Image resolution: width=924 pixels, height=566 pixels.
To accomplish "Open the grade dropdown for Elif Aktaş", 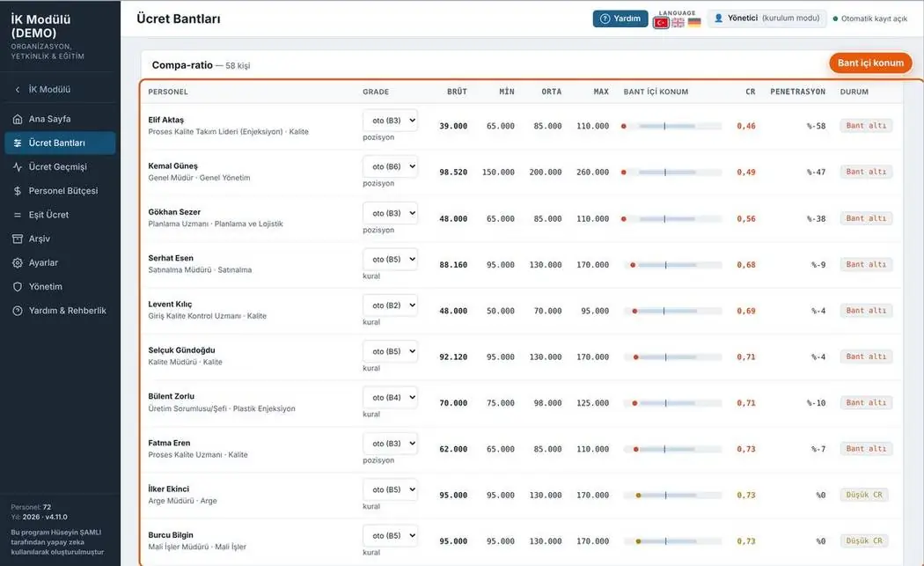I will click(x=390, y=121).
